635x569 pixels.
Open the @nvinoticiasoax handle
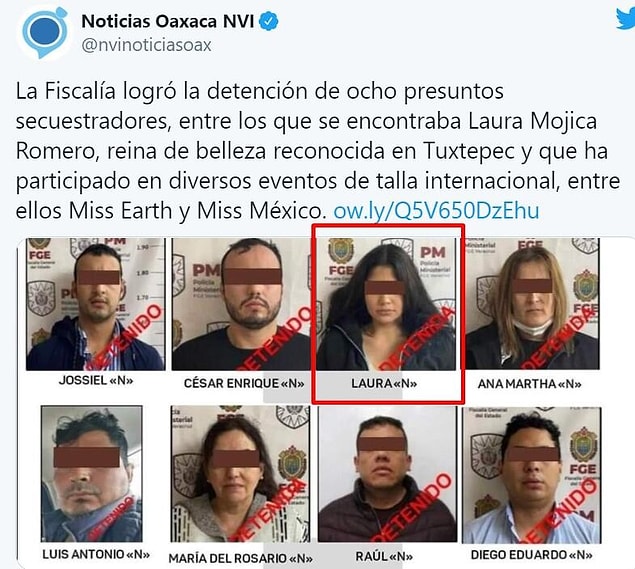tap(146, 45)
